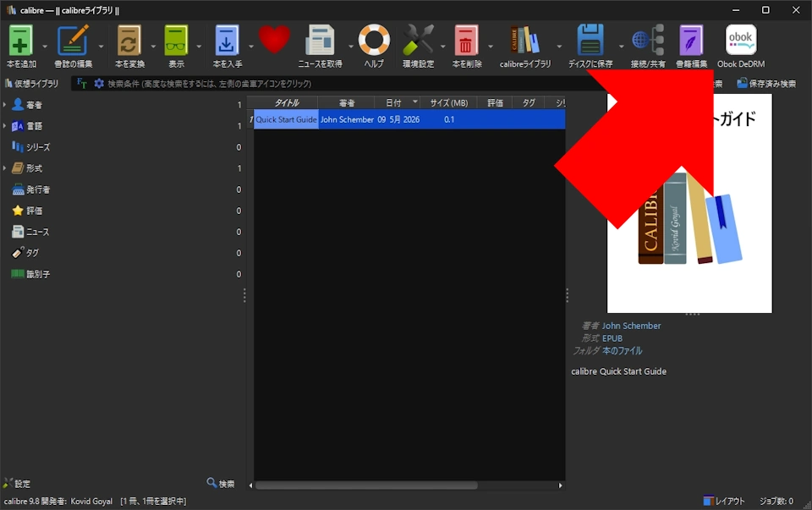Click the ニュースを取得 (Fetch news) icon

[x=320, y=41]
